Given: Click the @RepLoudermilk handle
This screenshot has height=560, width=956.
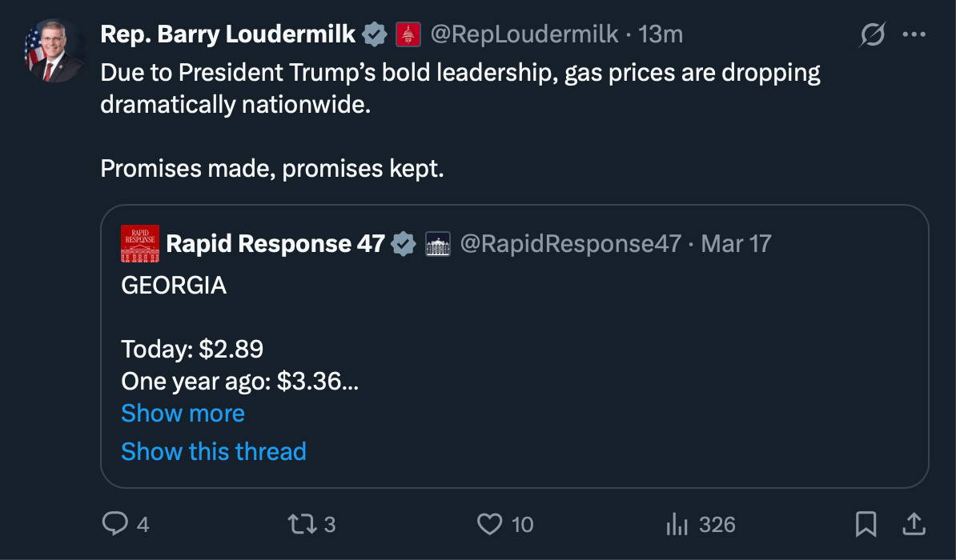Looking at the screenshot, I should tap(524, 34).
